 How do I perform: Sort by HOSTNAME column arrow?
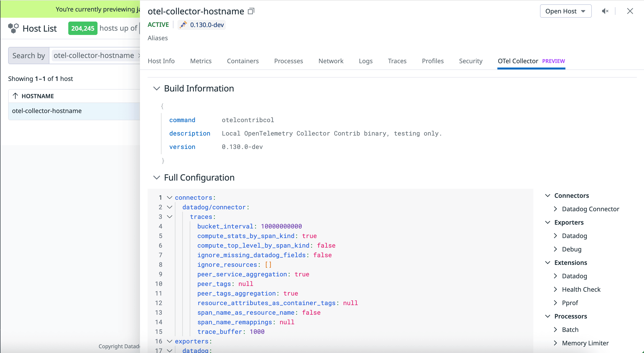point(15,96)
